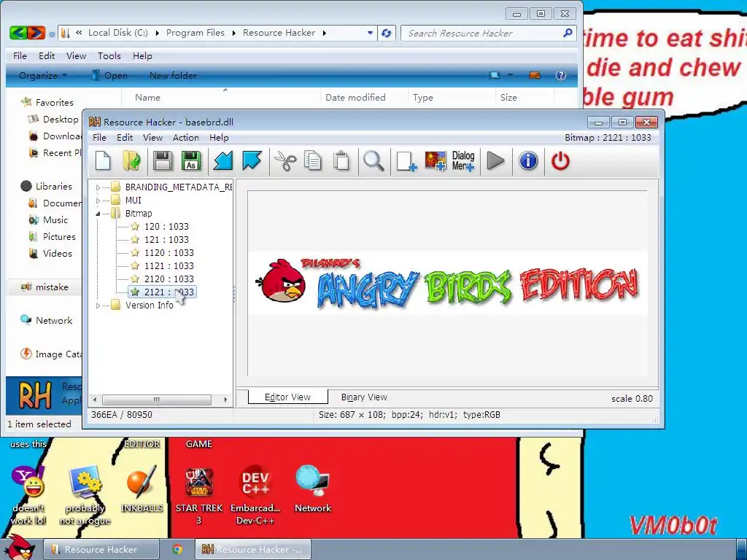This screenshot has height=560, width=747.
Task: Save file using the floppy disk icon
Action: (x=163, y=161)
